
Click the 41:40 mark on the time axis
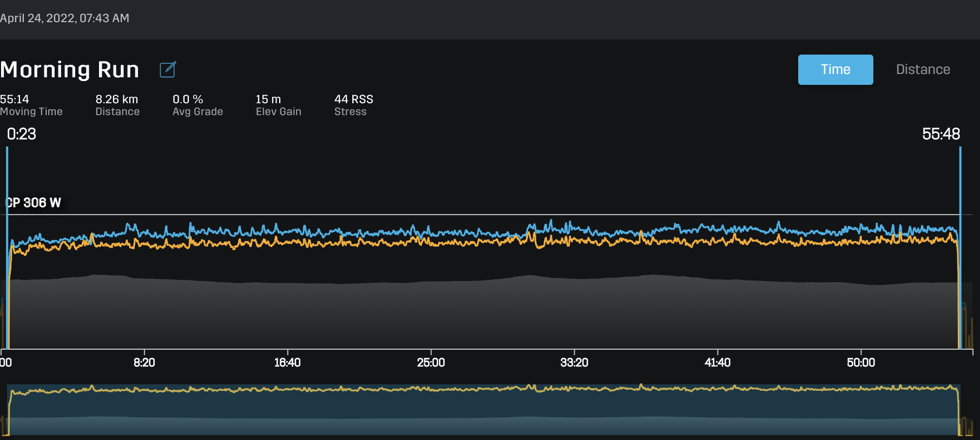[x=718, y=363]
